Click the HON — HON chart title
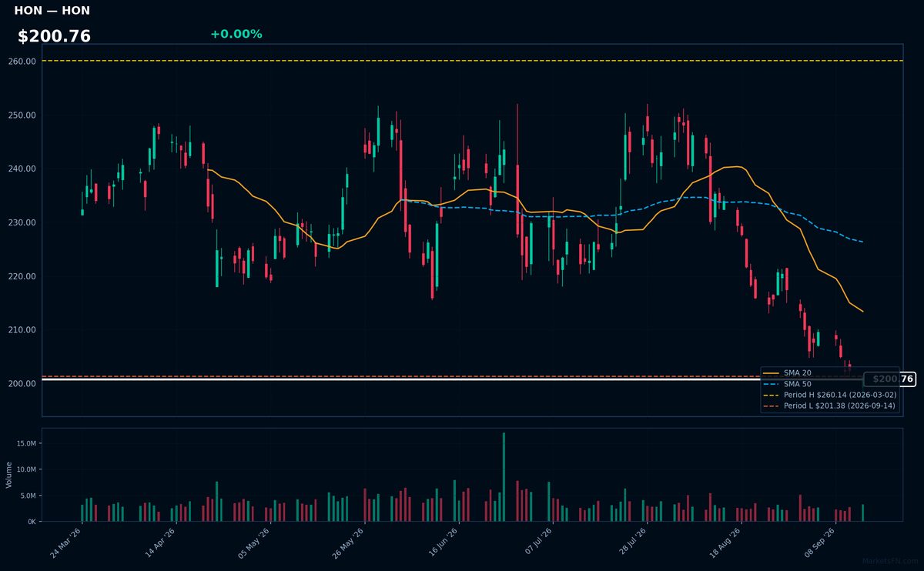Viewport: 924px width, 571px height. pyautogui.click(x=52, y=11)
